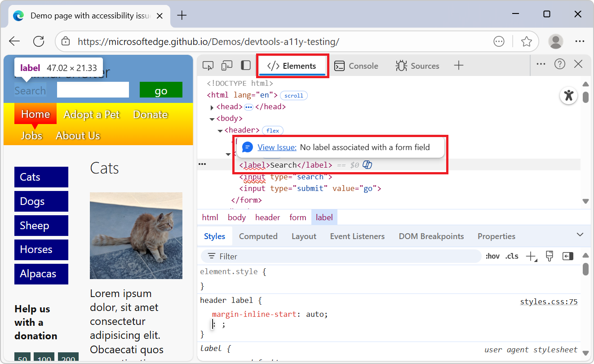
Task: Click the Inspect element picker icon
Action: pos(208,66)
